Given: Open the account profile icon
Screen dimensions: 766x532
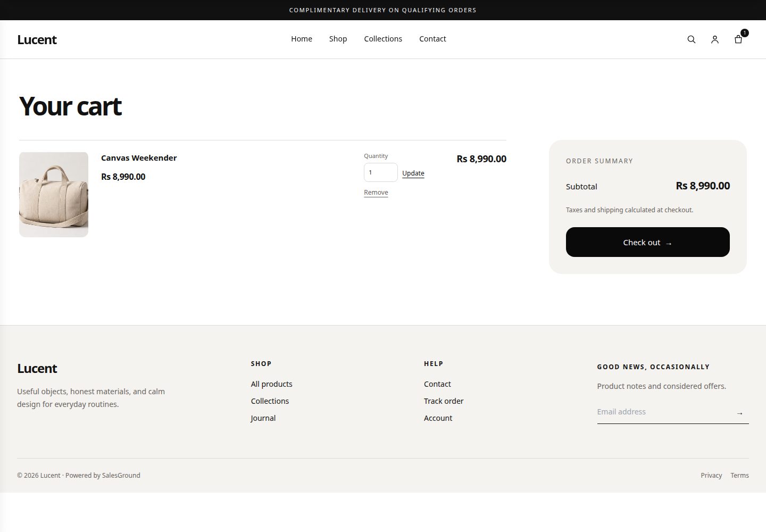Looking at the screenshot, I should point(714,39).
